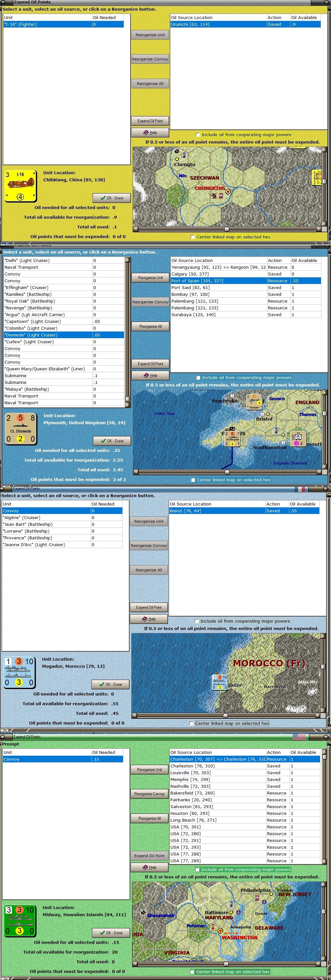Open Help in the green USA window
This screenshot has height=980, width=331.
click(x=149, y=867)
